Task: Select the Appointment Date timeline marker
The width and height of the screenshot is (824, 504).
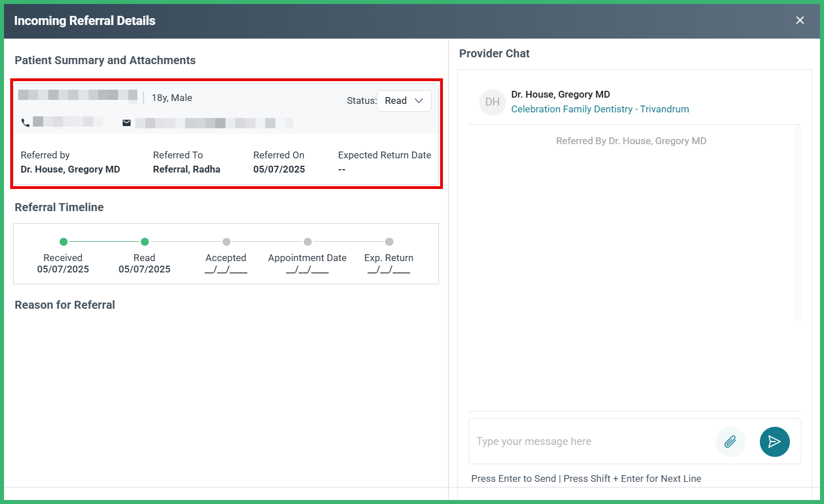Action: point(308,242)
